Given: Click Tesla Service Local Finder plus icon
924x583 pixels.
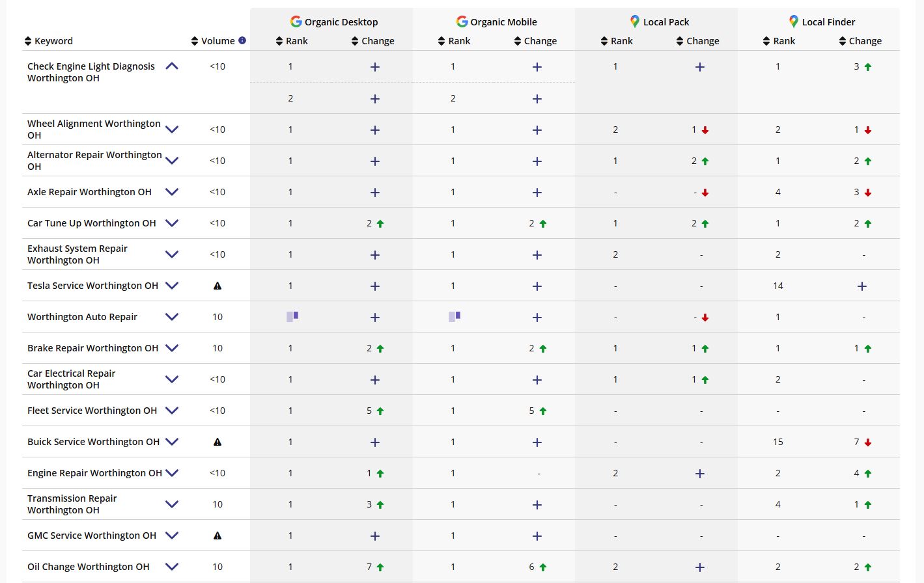Looking at the screenshot, I should (862, 286).
